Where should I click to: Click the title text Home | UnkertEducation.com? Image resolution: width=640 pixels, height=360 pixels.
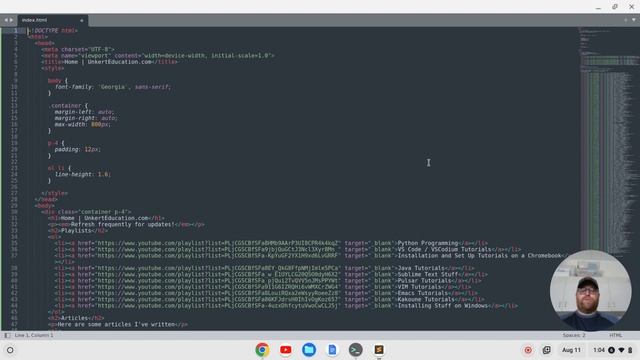[108, 62]
